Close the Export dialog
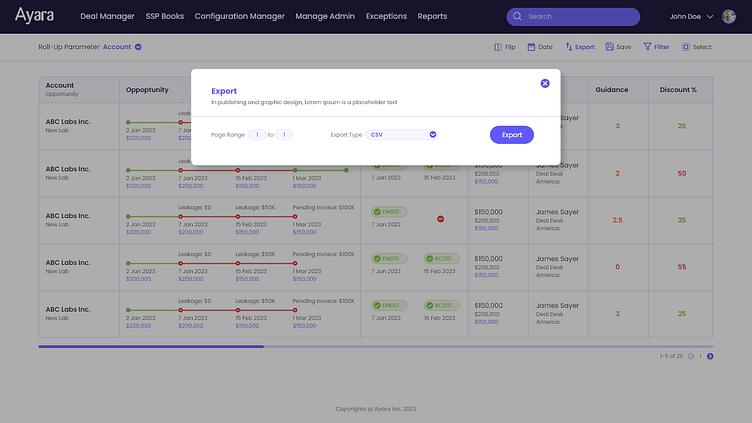Image resolution: width=752 pixels, height=423 pixels. click(545, 83)
